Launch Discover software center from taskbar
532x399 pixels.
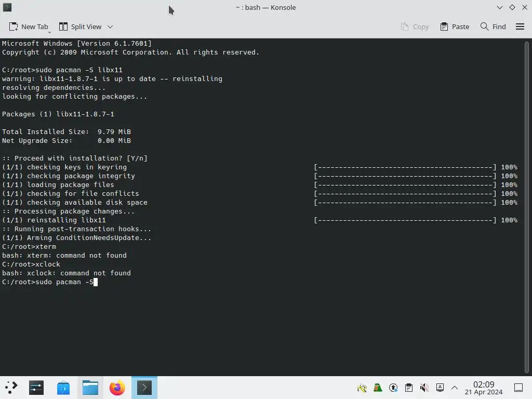tap(63, 388)
